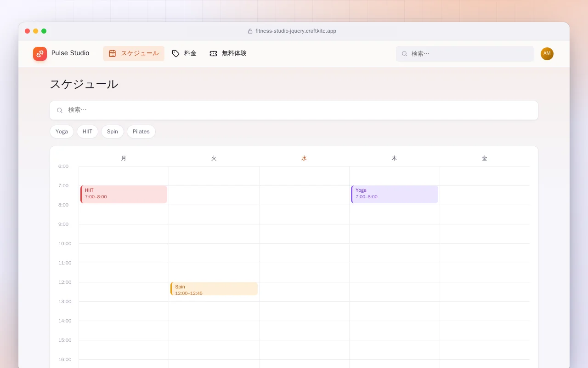Go to the 料金 page
588x368 pixels.
tap(184, 53)
